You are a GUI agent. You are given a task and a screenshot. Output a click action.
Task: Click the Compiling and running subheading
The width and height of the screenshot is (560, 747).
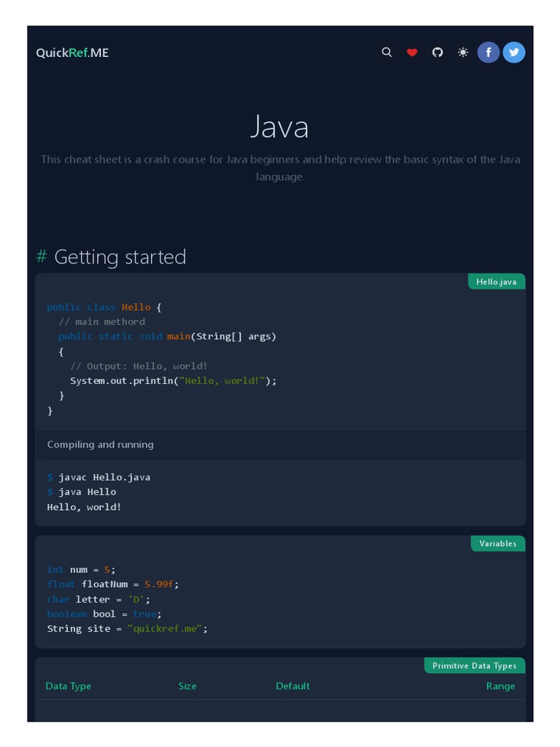click(x=101, y=444)
